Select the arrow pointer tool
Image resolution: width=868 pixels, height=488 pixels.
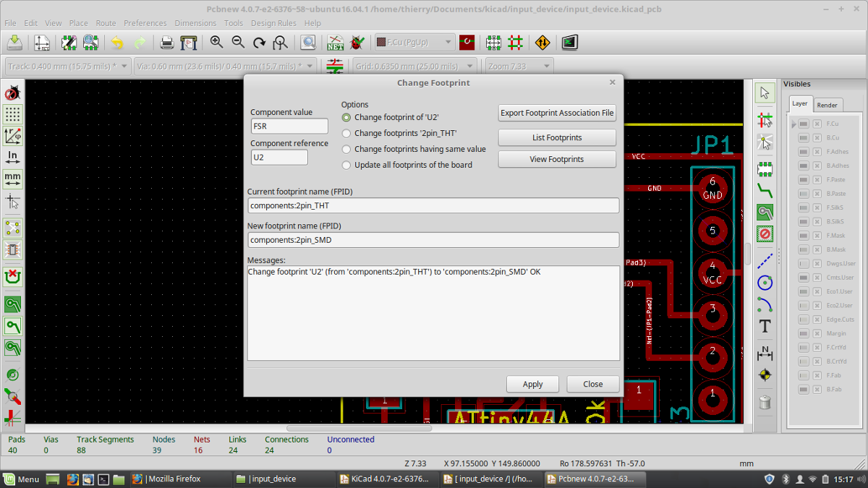(765, 93)
